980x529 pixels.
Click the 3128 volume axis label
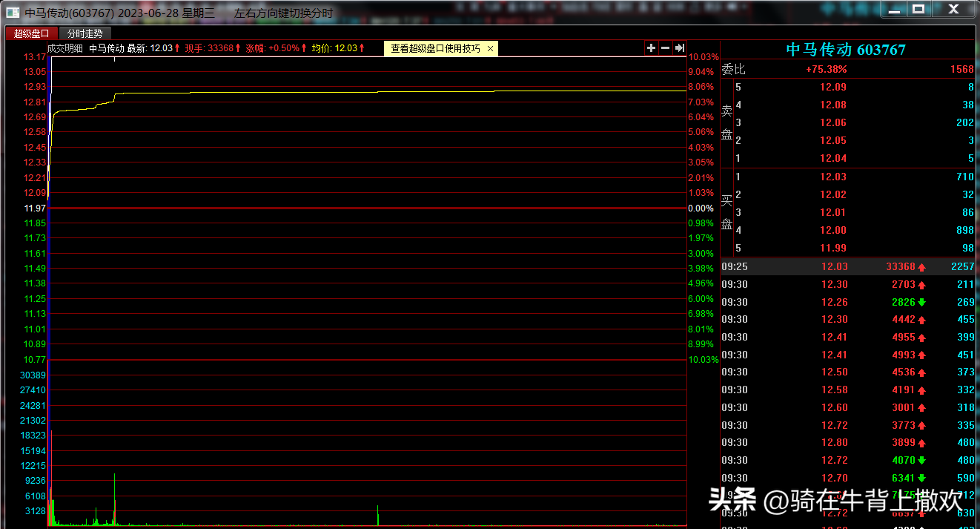coord(36,511)
